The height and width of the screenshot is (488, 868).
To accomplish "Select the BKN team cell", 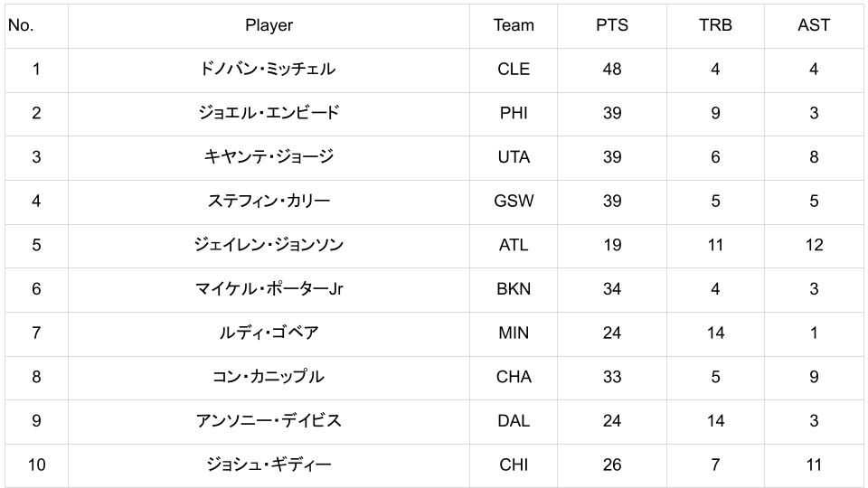I will coord(514,289).
